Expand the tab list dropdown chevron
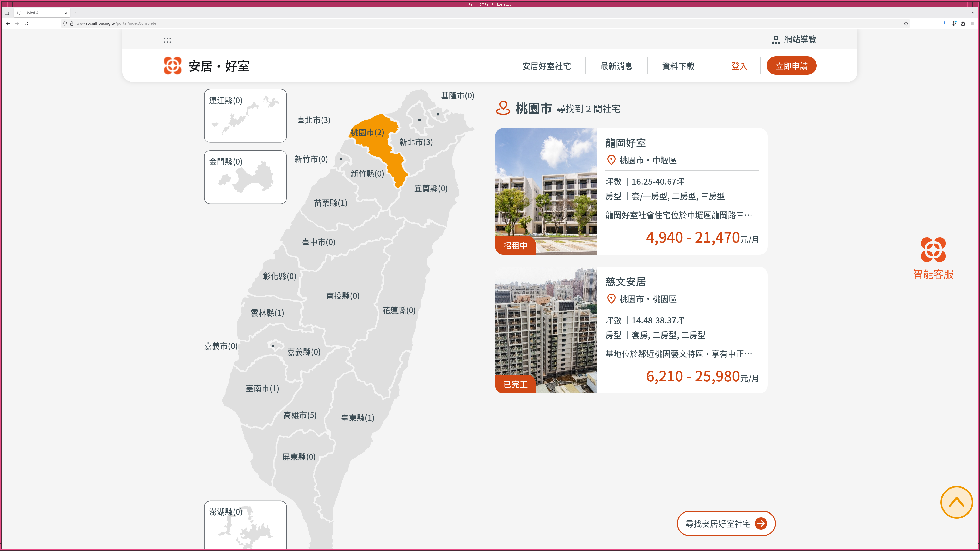 [x=973, y=12]
